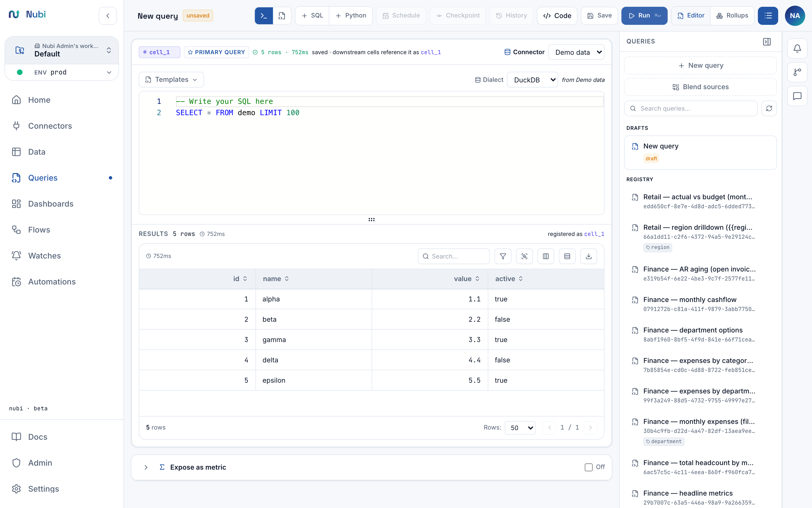Add a new Python cell

[x=351, y=16]
